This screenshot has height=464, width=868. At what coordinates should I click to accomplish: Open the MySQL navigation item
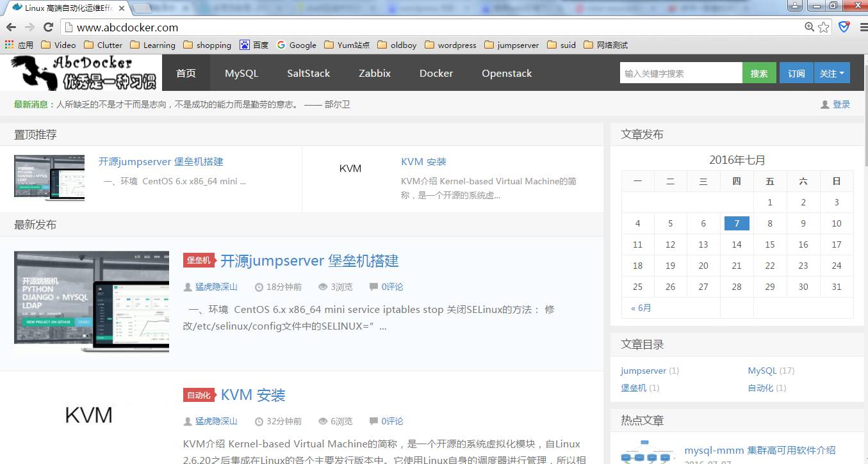tap(242, 73)
